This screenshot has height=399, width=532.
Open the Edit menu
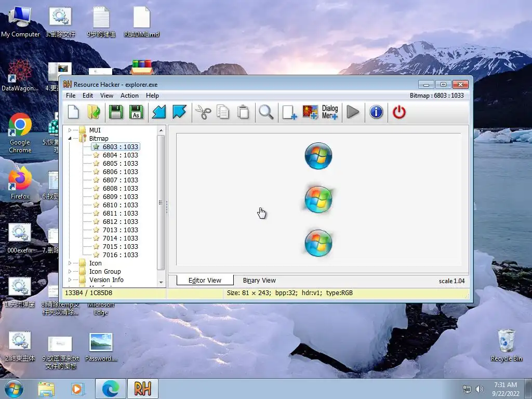pyautogui.click(x=87, y=96)
